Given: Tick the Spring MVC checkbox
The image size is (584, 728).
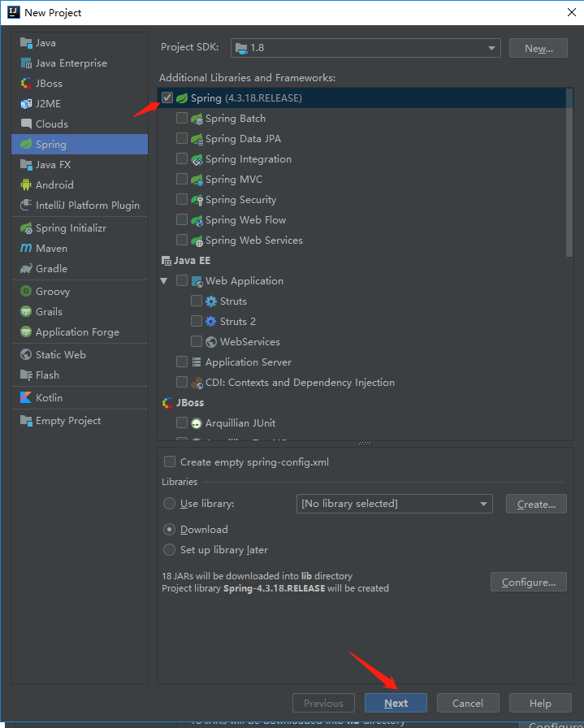Looking at the screenshot, I should pyautogui.click(x=182, y=179).
